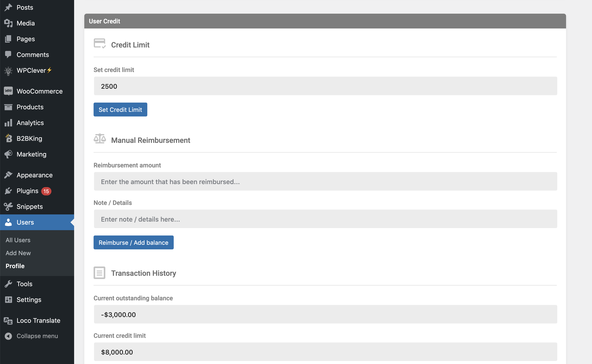Click the Marketing megaphone icon
This screenshot has height=364, width=592.
point(8,154)
